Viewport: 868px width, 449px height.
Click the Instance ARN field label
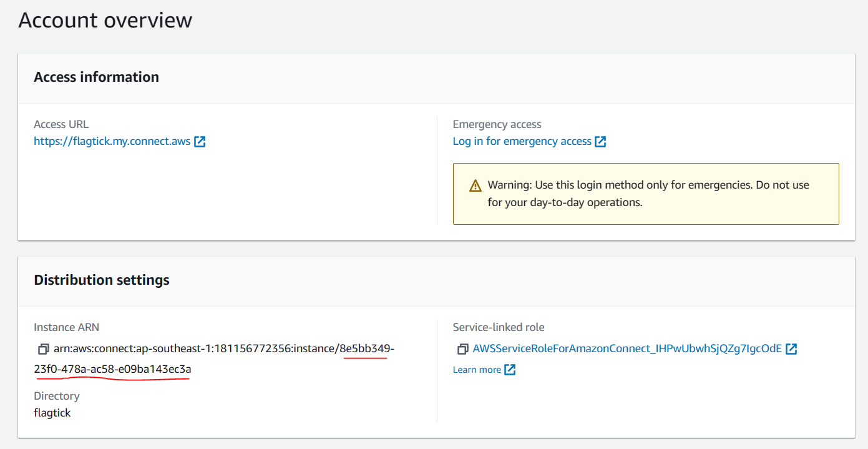tap(66, 327)
